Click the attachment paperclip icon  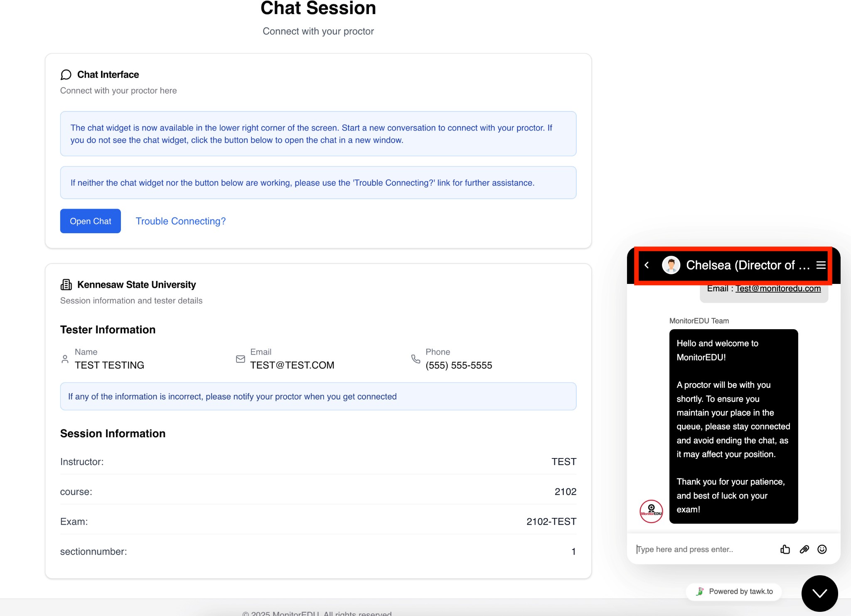tap(804, 549)
